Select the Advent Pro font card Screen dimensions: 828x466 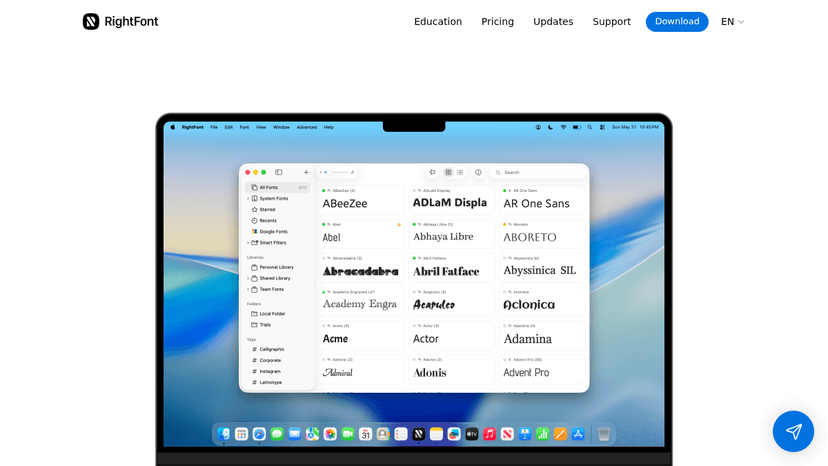(542, 369)
